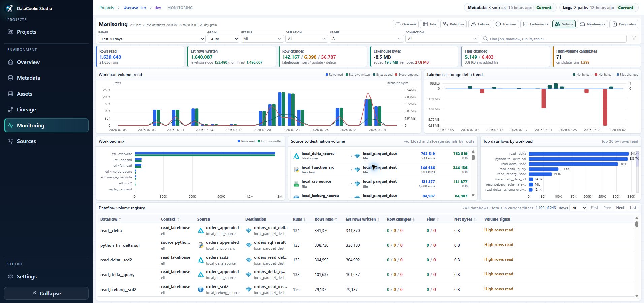
Task: Click the Lineage branch icon
Action: [x=10, y=110]
